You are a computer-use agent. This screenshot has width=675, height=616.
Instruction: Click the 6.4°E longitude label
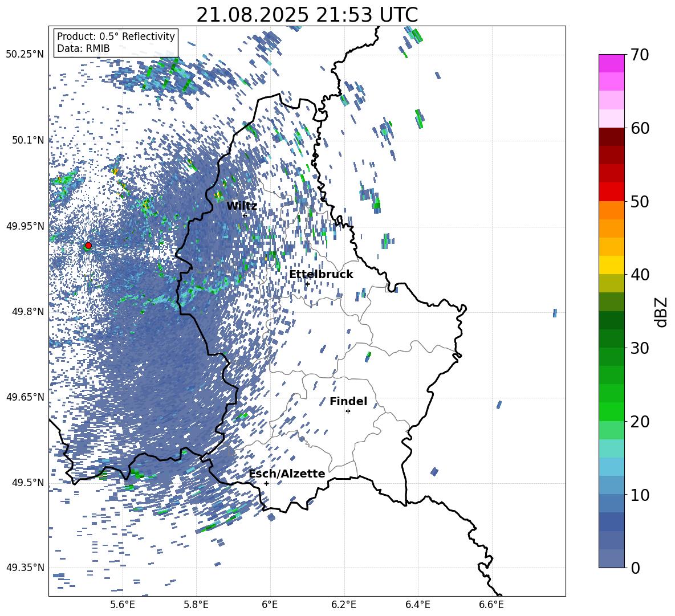418,605
